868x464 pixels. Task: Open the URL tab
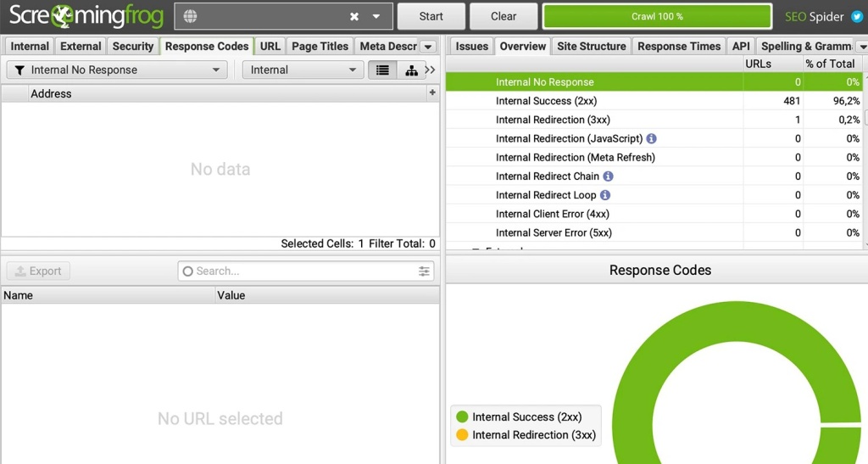click(270, 47)
